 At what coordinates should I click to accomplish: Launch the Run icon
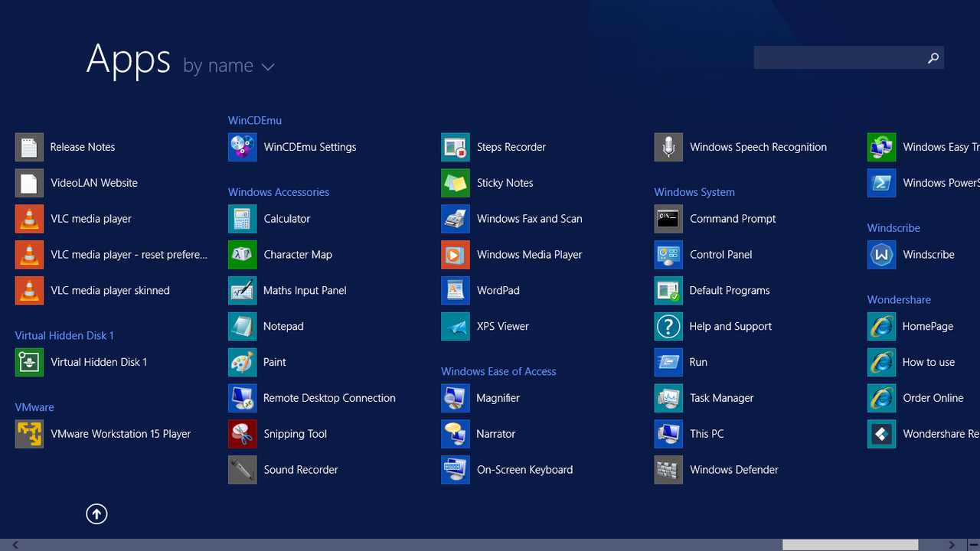[x=668, y=362]
